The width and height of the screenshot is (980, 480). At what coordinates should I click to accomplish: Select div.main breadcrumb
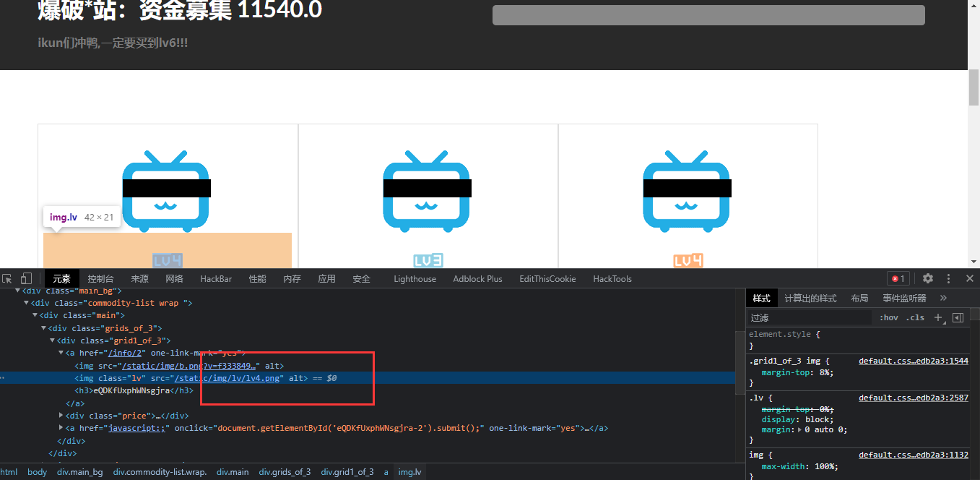233,472
